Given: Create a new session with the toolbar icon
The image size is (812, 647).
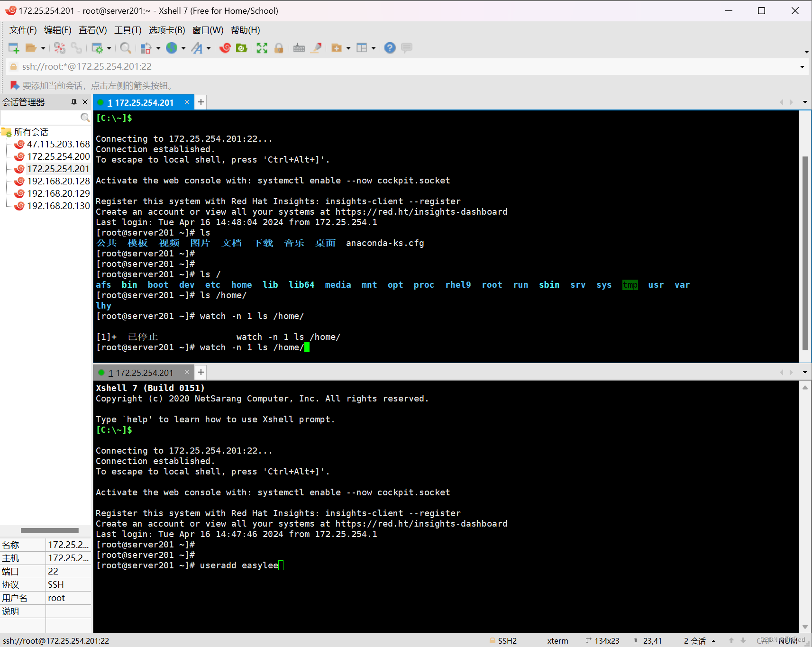Looking at the screenshot, I should (14, 48).
